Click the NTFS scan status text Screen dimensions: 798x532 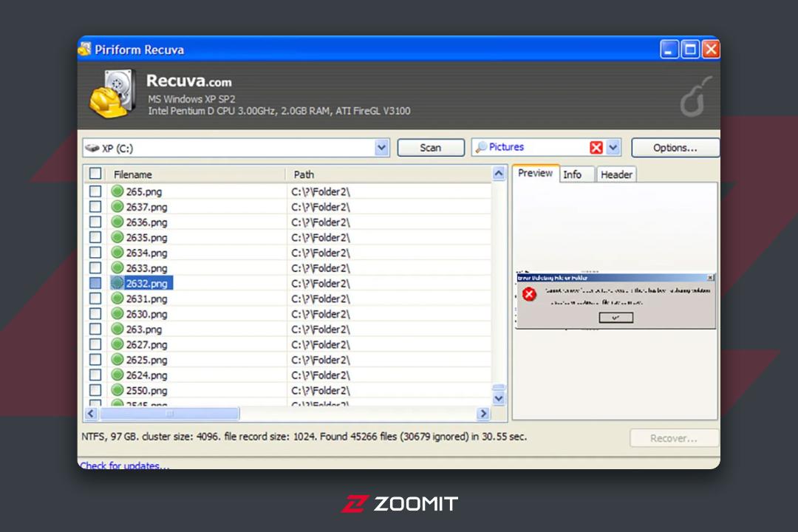[x=304, y=436]
